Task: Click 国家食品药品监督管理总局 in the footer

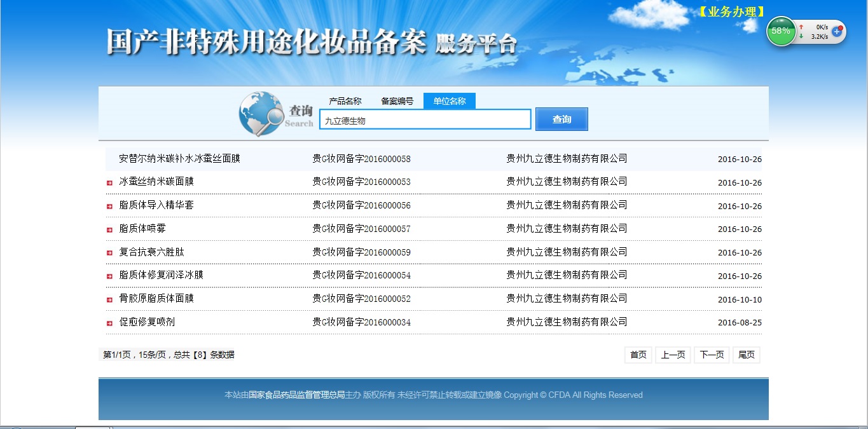Action: 296,395
